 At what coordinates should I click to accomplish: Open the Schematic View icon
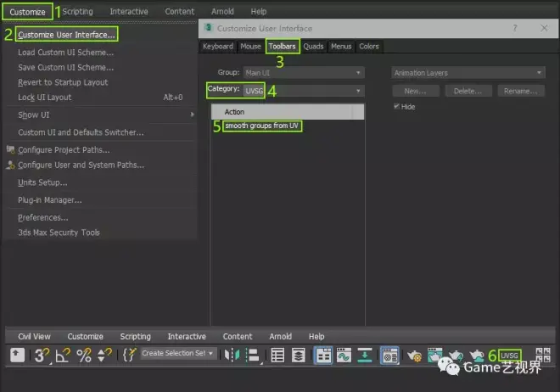(365, 356)
